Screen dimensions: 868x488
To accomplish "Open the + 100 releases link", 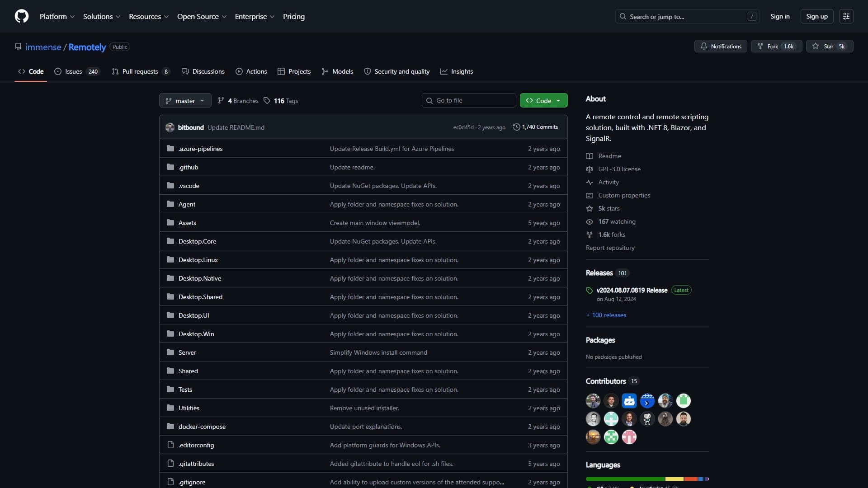I will click(x=606, y=315).
